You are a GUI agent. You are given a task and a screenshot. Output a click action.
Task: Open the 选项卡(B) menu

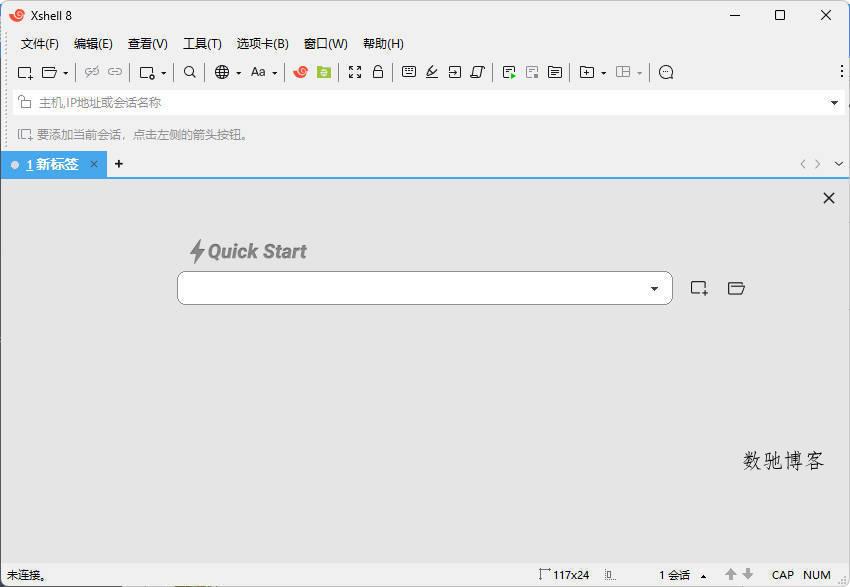[x=262, y=43]
